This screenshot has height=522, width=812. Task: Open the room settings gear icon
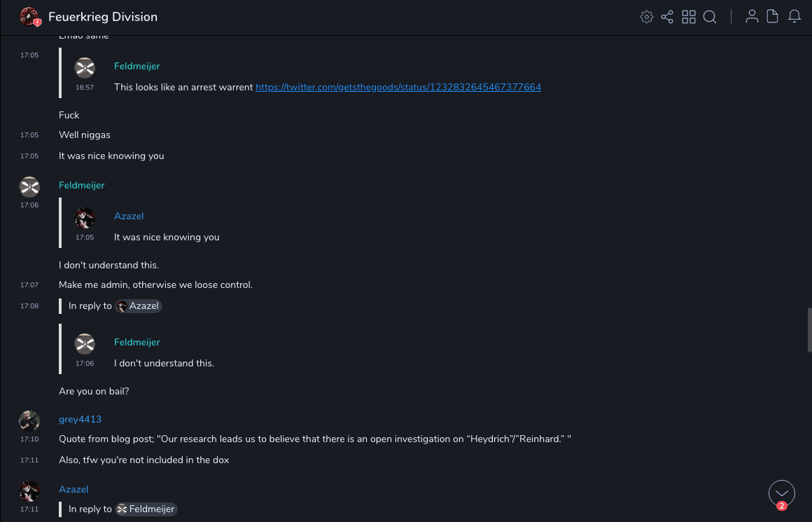coord(647,17)
